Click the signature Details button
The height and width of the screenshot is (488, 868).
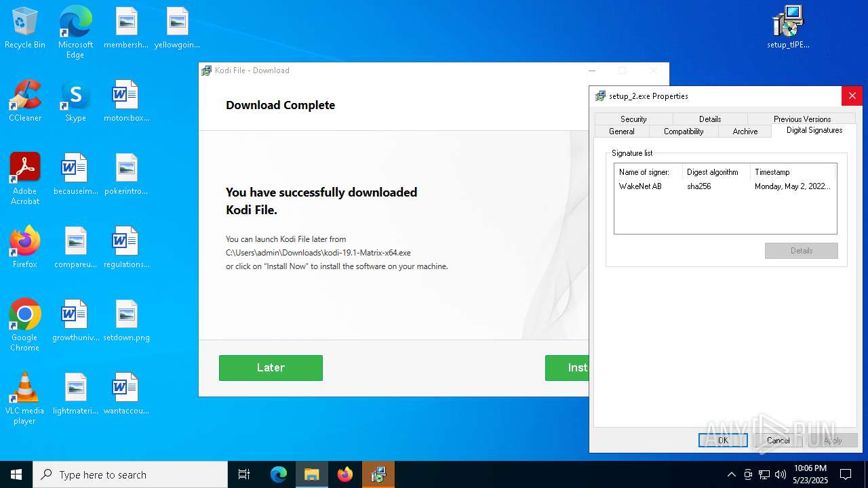point(802,251)
